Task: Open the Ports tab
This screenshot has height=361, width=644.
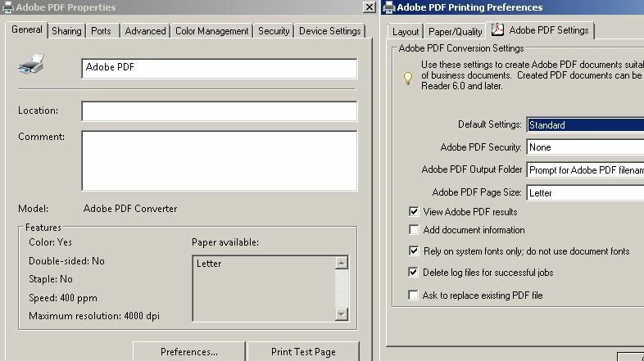Action: [x=101, y=31]
